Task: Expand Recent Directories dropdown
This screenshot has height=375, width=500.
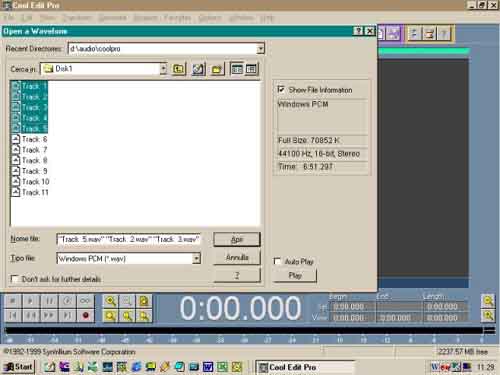Action: (260, 49)
